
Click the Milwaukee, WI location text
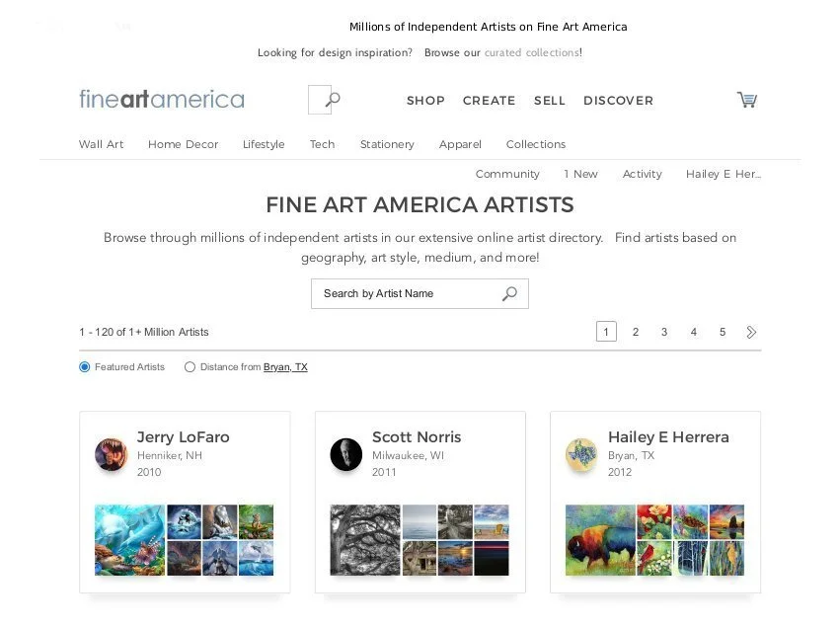[409, 455]
